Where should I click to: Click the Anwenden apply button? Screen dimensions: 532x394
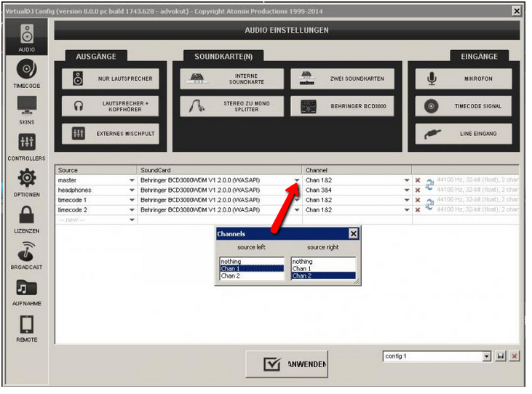click(x=287, y=364)
